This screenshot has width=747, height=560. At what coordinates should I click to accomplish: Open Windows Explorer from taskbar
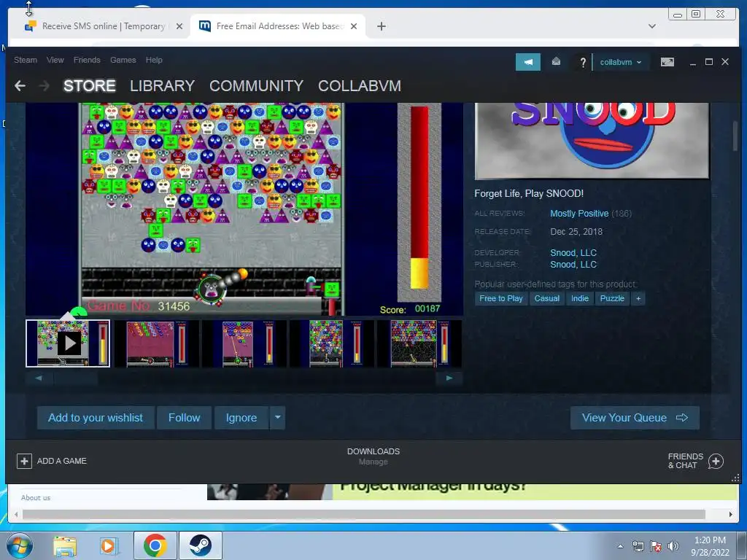65,545
